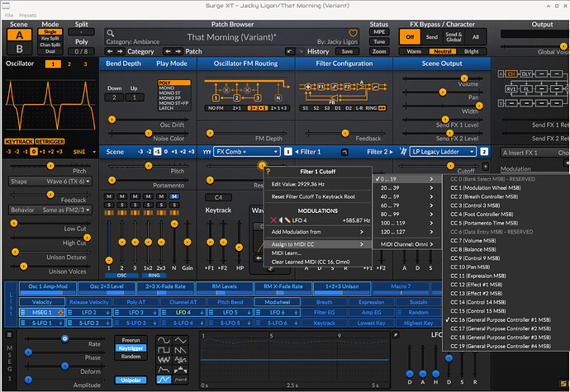The height and width of the screenshot is (392, 570).
Task: Click the CH effect slot in FX routing
Action: [x=511, y=73]
